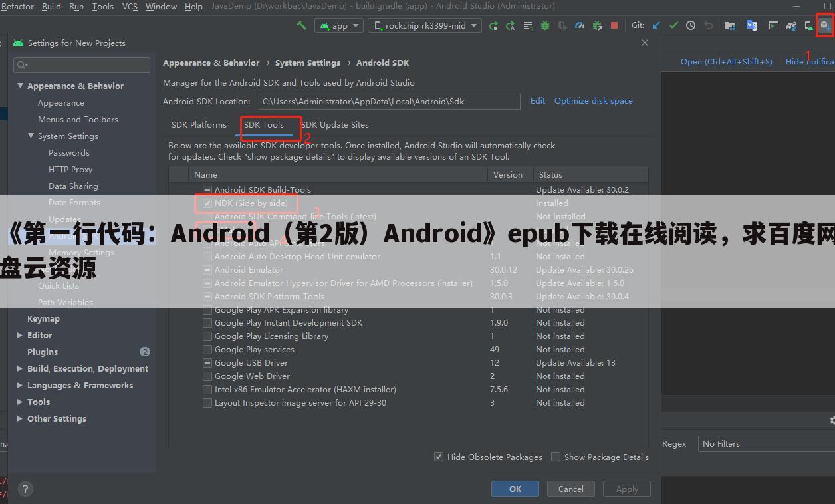Expand Build, Execution, Deployment node
The image size is (835, 504).
20,368
